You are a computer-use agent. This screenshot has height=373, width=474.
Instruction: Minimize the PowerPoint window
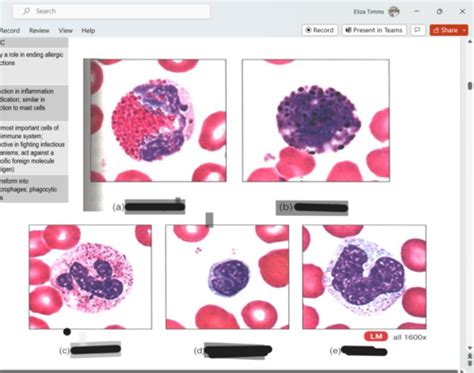coord(417,11)
